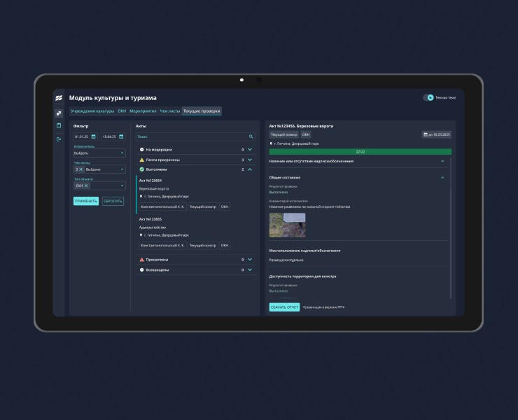Switch to the Мероприятия tab
Image resolution: width=518 pixels, height=420 pixels.
(143, 111)
